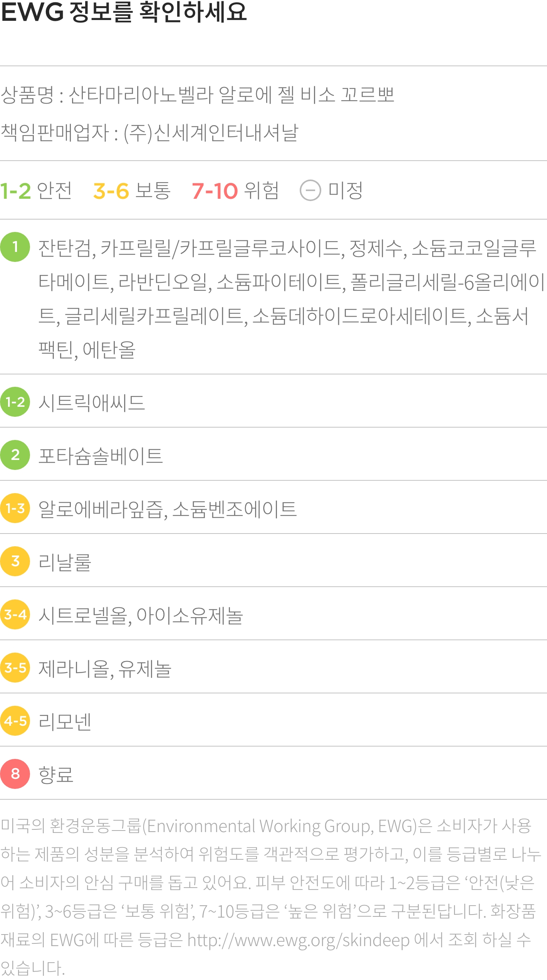Click the 향료 ingredient text

pyautogui.click(x=56, y=775)
